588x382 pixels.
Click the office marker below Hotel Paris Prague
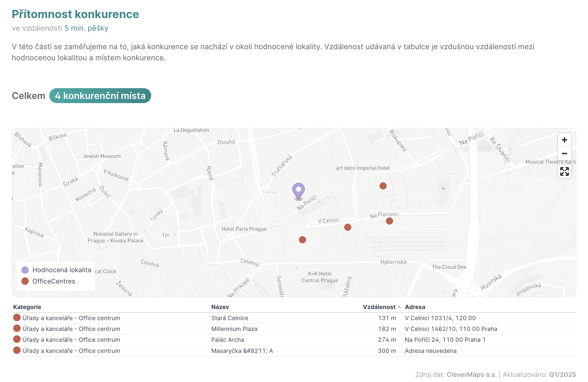tap(302, 240)
